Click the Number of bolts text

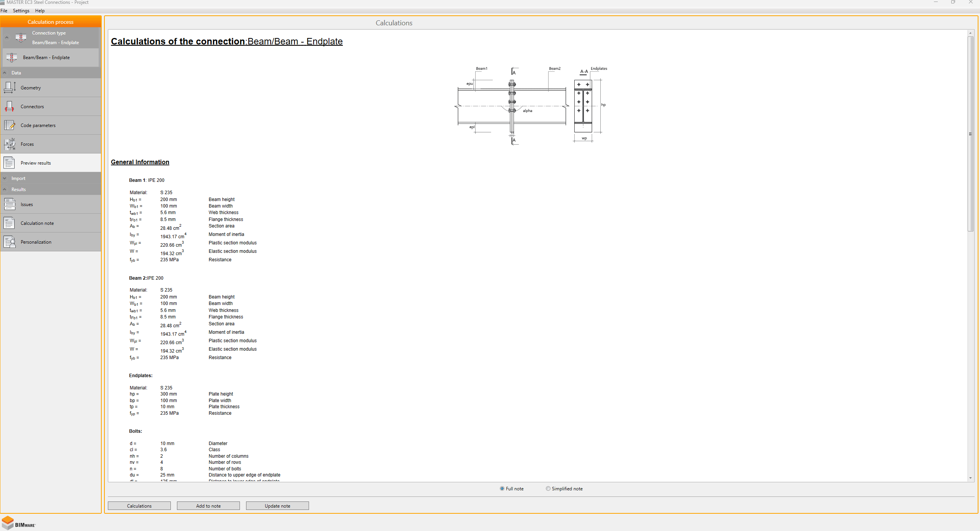click(x=225, y=469)
